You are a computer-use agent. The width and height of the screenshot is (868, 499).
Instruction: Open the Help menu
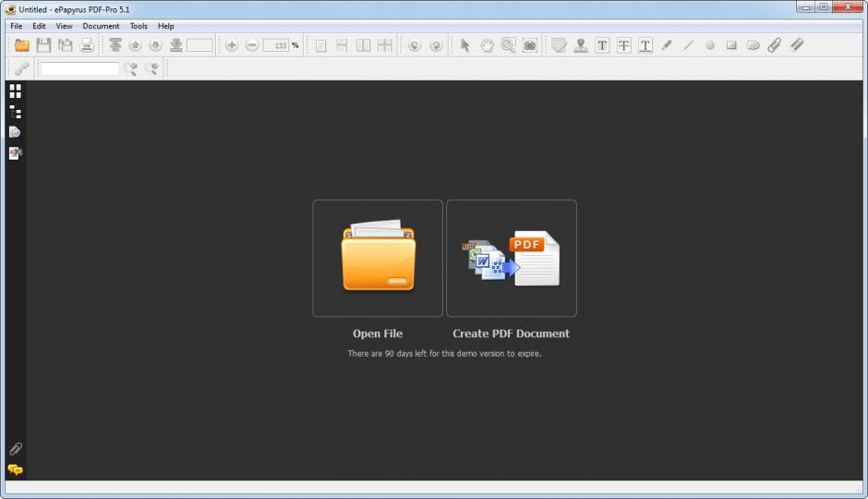tap(165, 26)
